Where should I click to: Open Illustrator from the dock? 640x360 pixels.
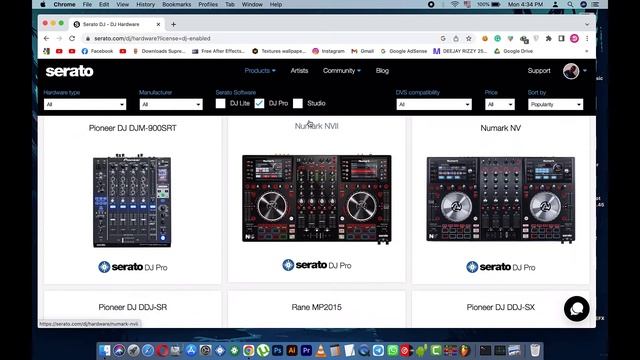coord(292,350)
